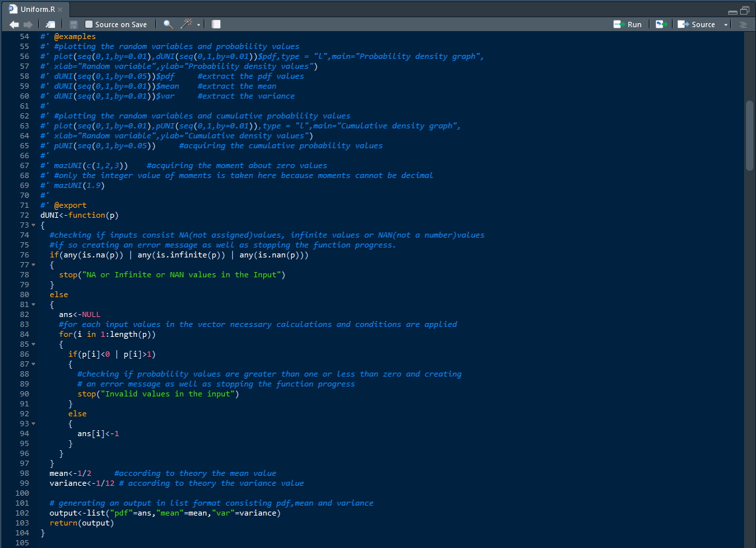
Task: Click '#according to theory the mean value' comment
Action: [195, 473]
